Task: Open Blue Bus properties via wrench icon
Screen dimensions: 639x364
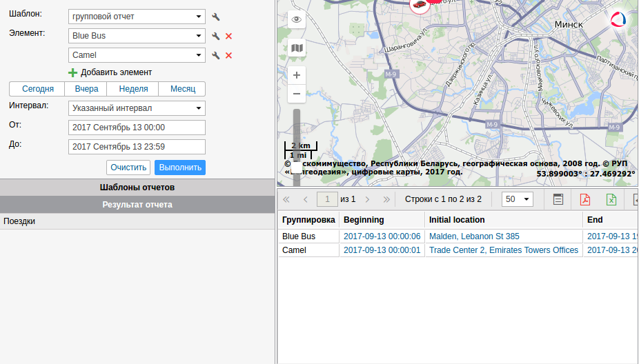Action: tap(216, 36)
